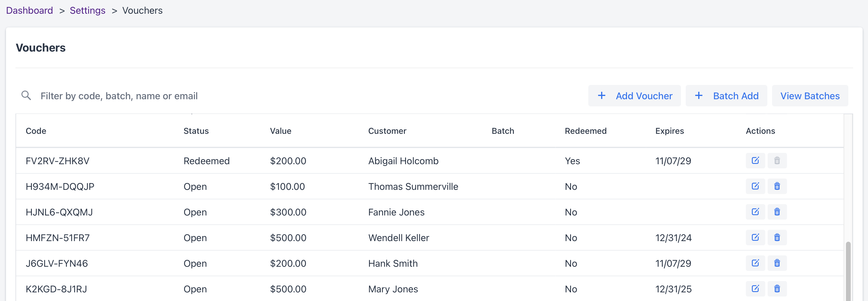Select code FV2RV-ZHK8V

point(57,161)
